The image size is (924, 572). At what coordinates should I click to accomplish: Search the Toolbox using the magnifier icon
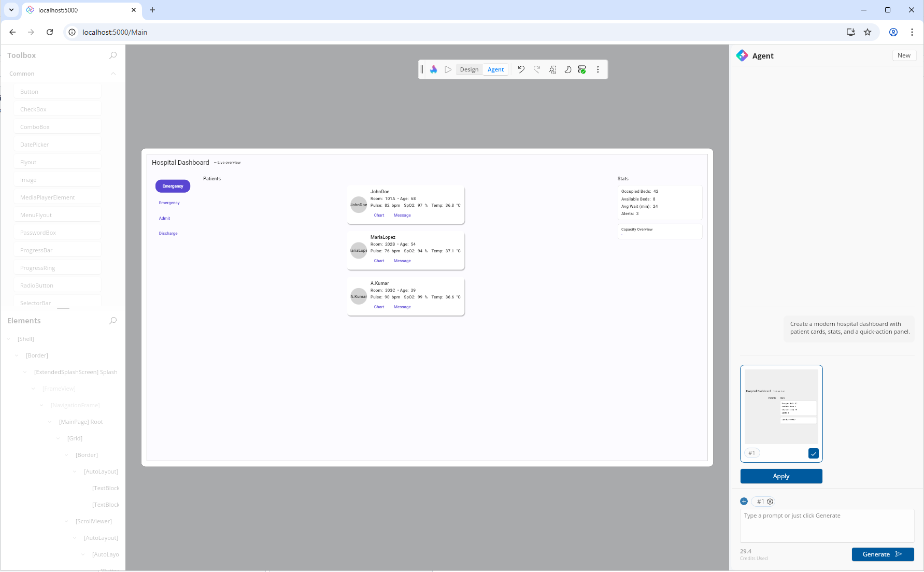click(x=113, y=55)
